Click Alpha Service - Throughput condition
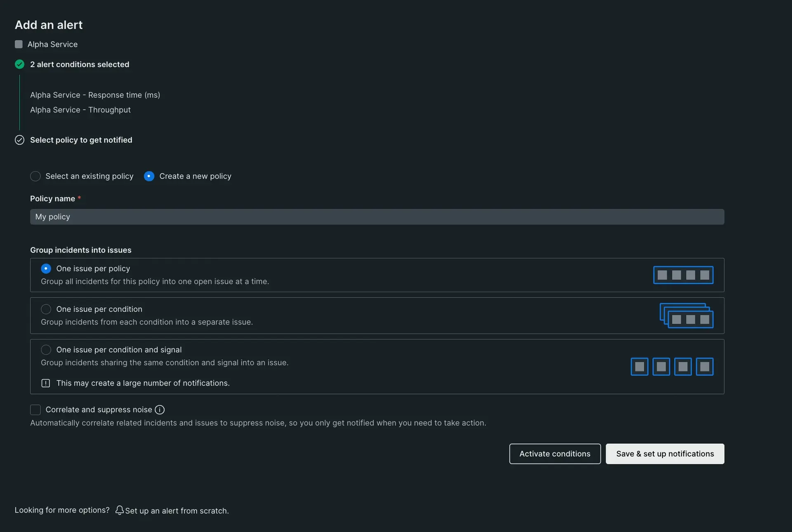Image resolution: width=792 pixels, height=532 pixels. (x=80, y=110)
